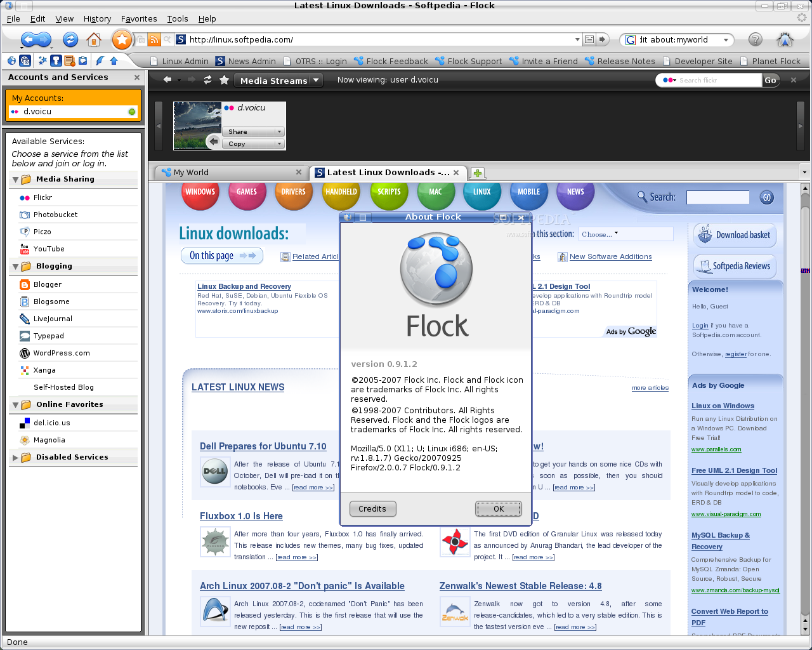Select del.icio.us under Online Favorites
The height and width of the screenshot is (650, 812).
(x=79, y=423)
